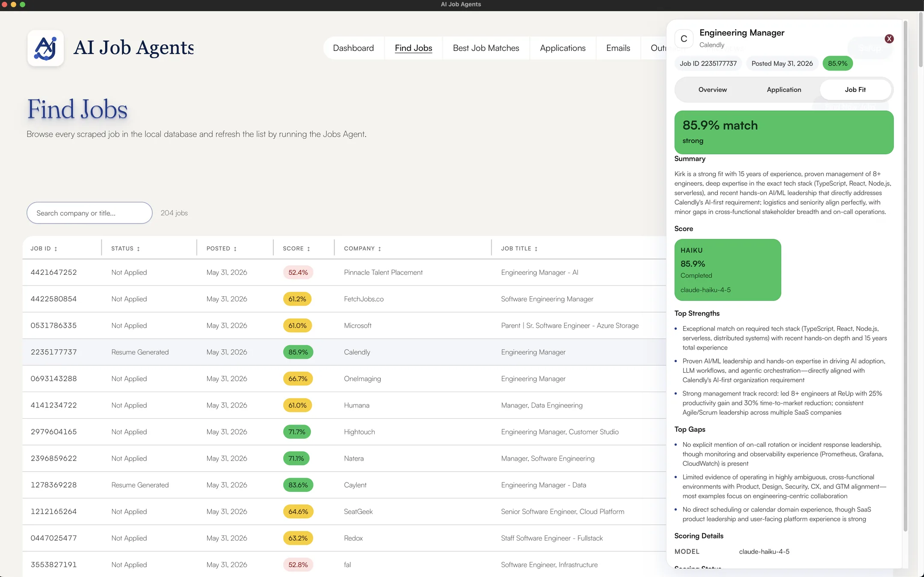Click the main window vertical scrollbar
The height and width of the screenshot is (577, 924).
point(921,39)
